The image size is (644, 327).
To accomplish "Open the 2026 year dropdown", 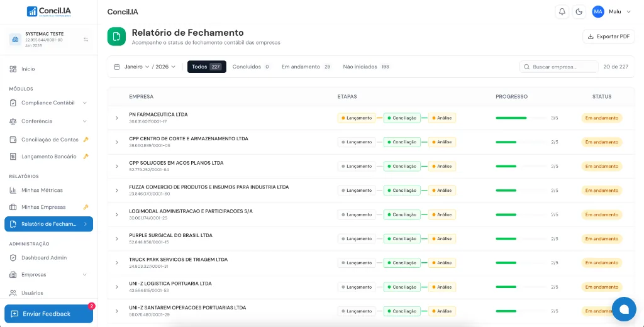I will pos(165,67).
